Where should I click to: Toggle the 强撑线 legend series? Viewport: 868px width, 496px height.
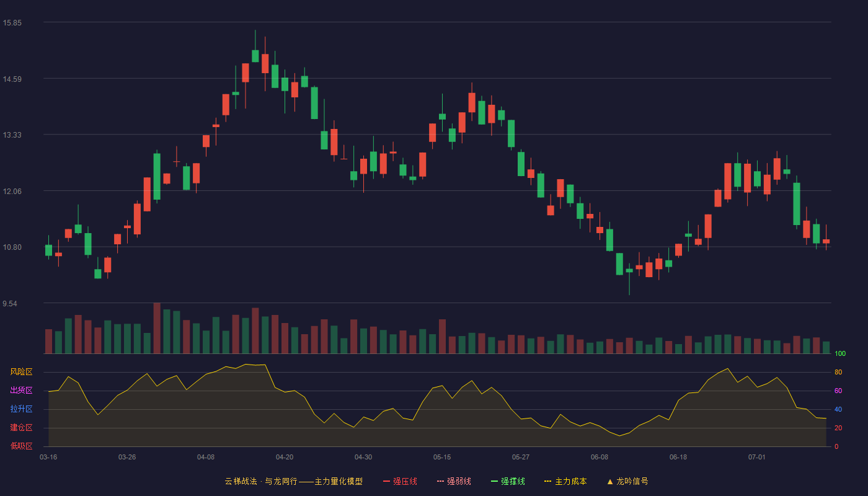point(508,481)
